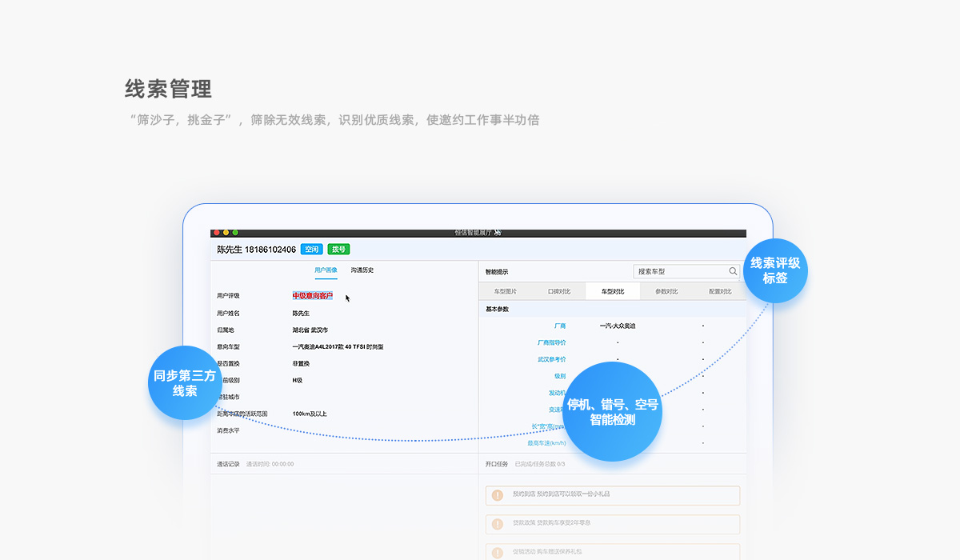Open the 口碑对比 tab

(x=559, y=291)
